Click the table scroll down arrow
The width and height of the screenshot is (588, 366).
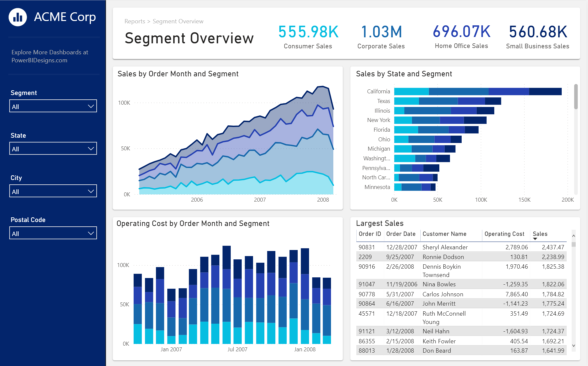tap(574, 346)
